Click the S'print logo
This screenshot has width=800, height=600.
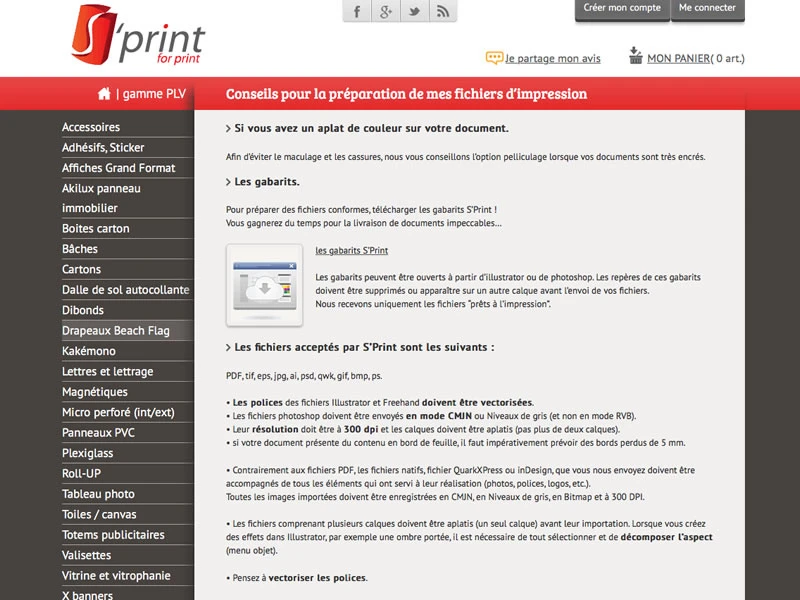(138, 35)
